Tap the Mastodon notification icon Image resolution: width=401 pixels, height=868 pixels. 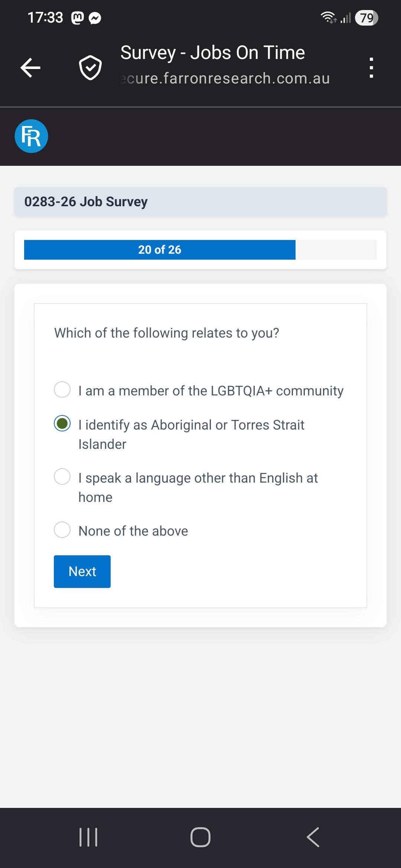[77, 18]
